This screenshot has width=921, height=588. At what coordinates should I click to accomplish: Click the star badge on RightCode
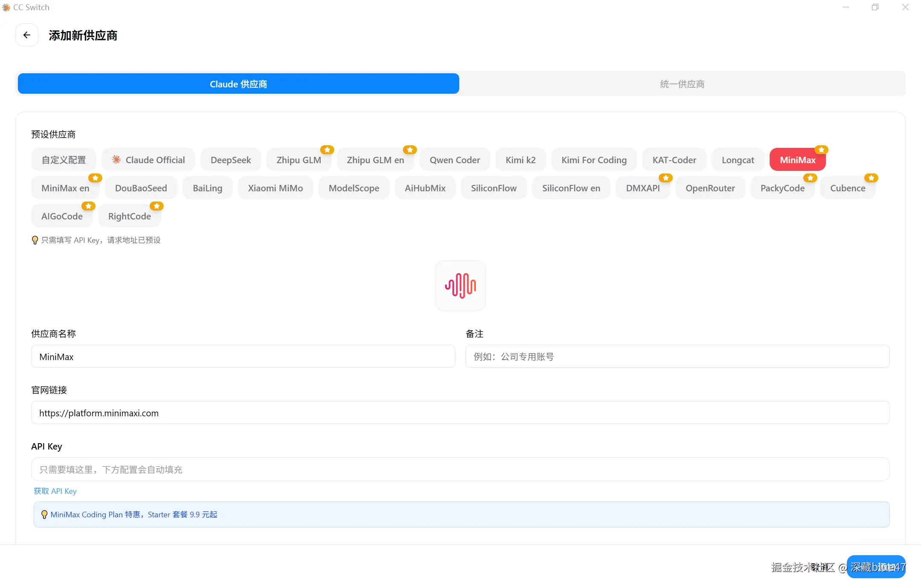pos(156,206)
